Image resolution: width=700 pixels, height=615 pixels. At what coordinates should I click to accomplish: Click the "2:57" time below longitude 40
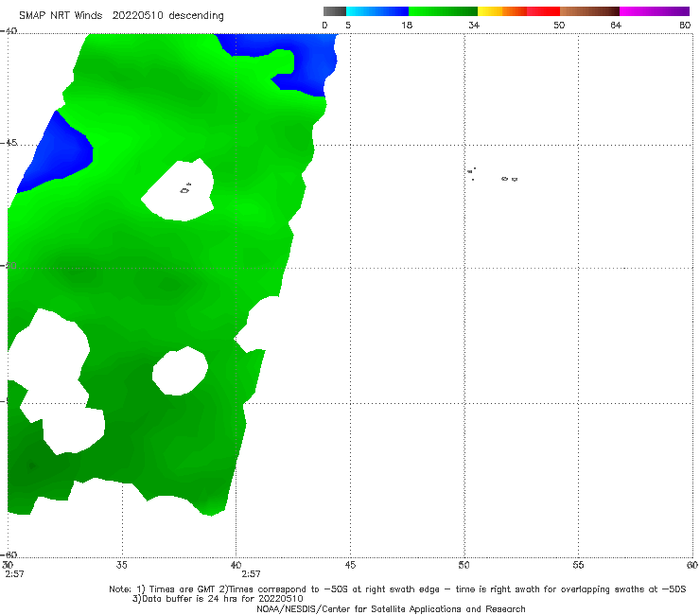[251, 574]
